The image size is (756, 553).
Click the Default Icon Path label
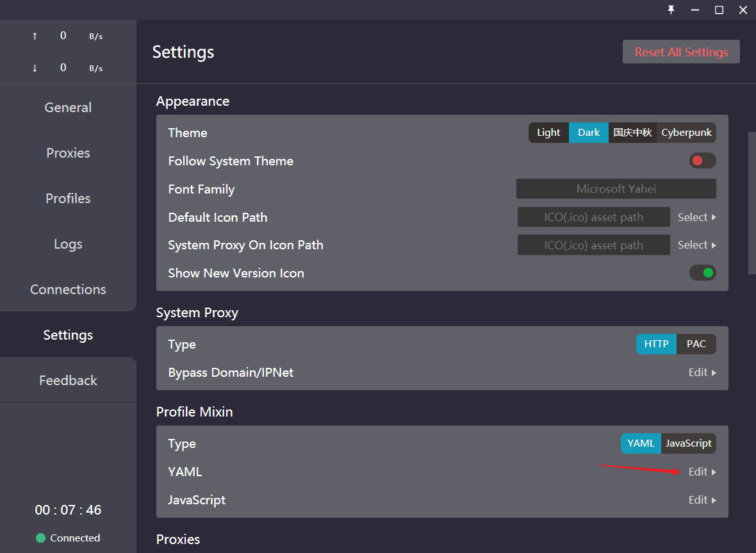[218, 217]
